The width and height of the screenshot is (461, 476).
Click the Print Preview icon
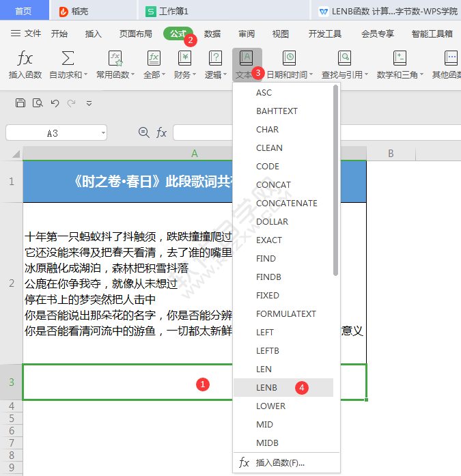pos(38,103)
